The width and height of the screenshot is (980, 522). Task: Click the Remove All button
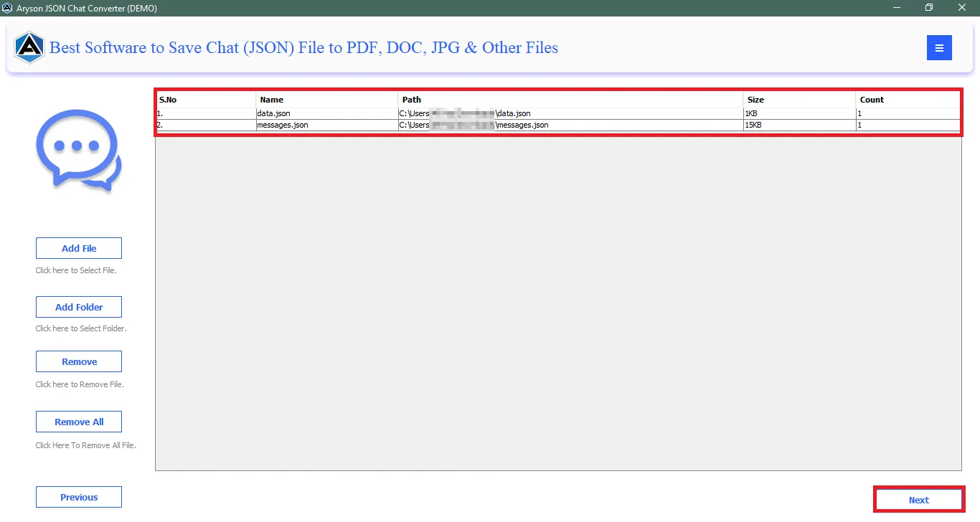pyautogui.click(x=78, y=421)
